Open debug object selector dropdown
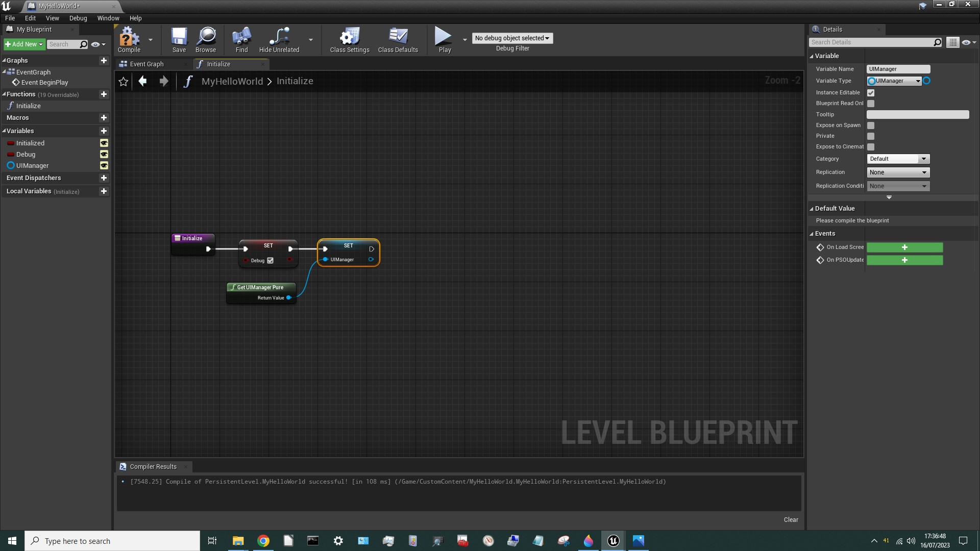 tap(512, 38)
